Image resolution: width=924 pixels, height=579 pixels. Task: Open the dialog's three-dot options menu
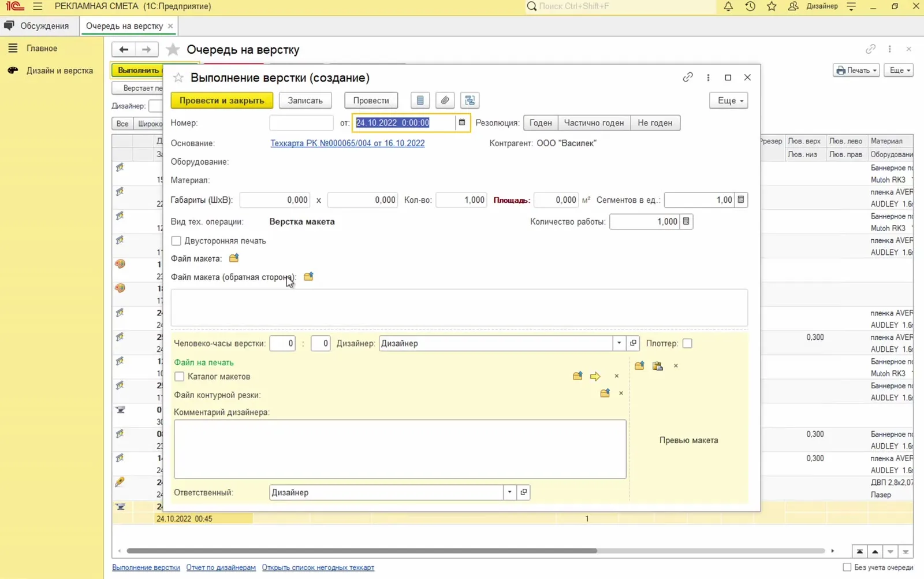[x=709, y=77]
